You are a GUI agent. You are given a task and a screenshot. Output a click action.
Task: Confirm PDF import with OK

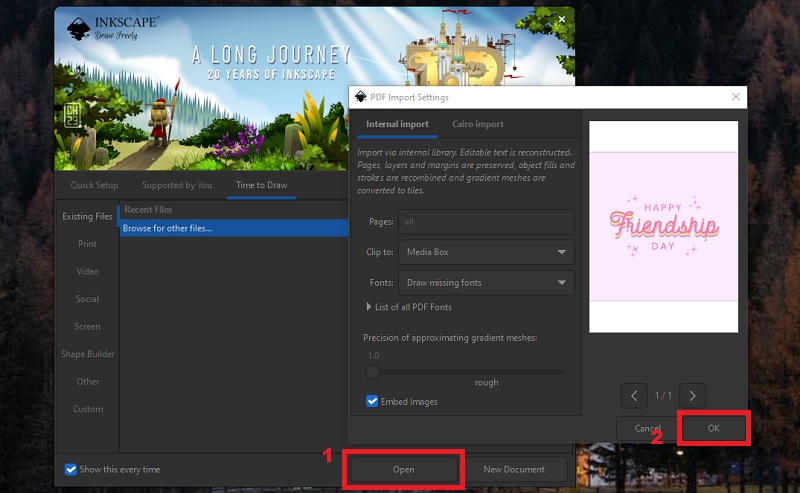pos(713,428)
